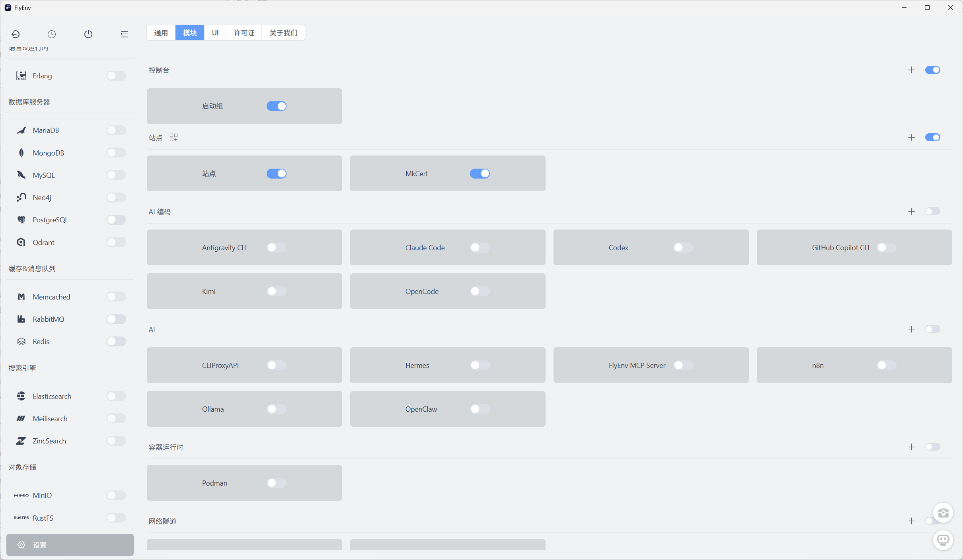
Task: Click the plus icon in 容器运行时 section
Action: pos(911,447)
